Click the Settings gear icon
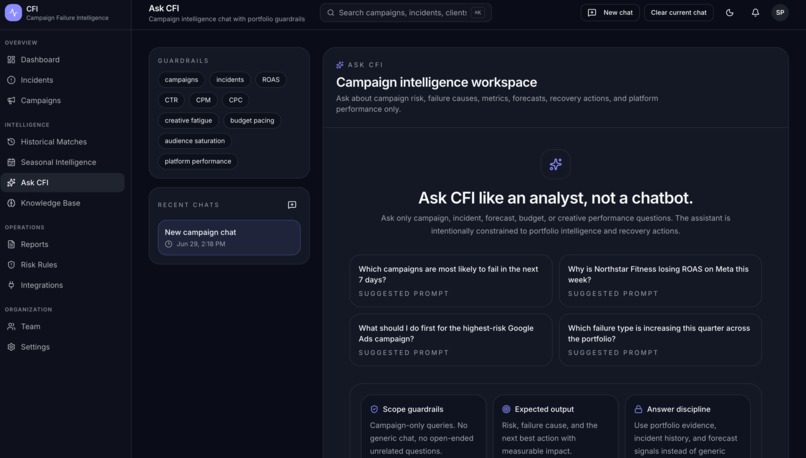The width and height of the screenshot is (806, 458). (11, 347)
